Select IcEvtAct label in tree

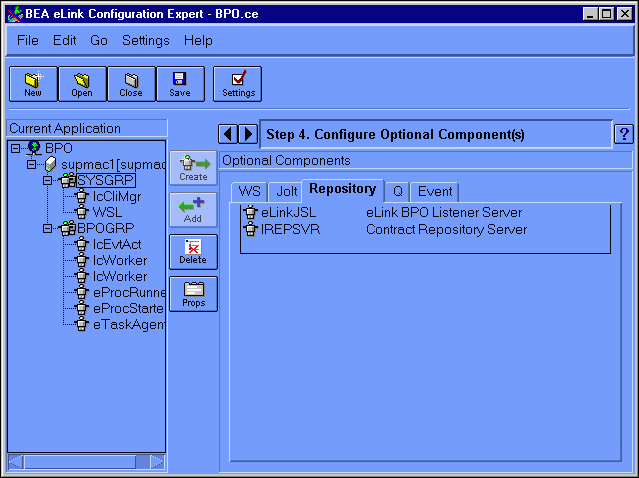point(117,245)
